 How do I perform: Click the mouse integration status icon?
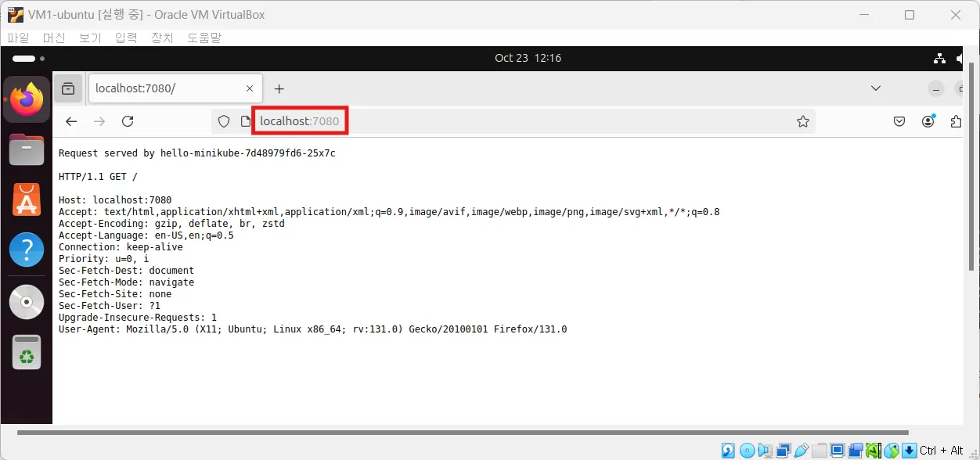click(x=892, y=451)
